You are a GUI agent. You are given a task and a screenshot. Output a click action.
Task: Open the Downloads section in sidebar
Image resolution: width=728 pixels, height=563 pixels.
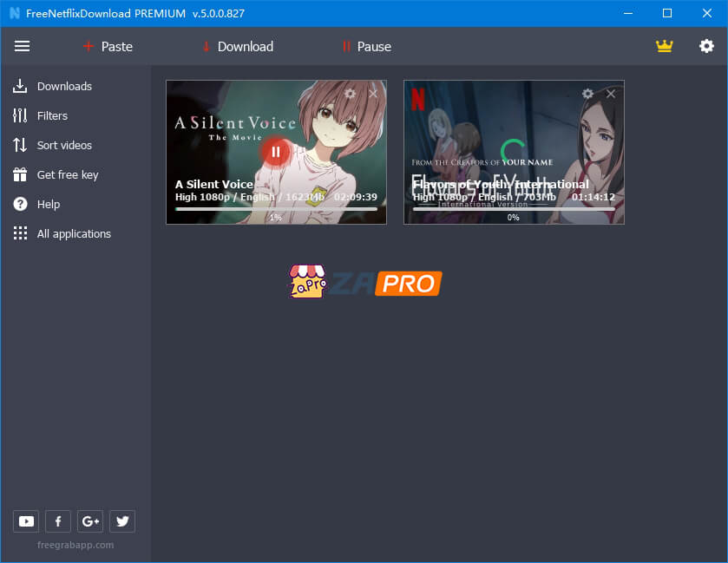(63, 86)
